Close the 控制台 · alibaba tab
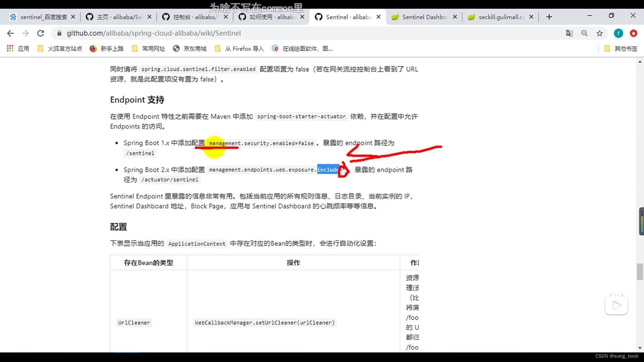 pyautogui.click(x=226, y=17)
